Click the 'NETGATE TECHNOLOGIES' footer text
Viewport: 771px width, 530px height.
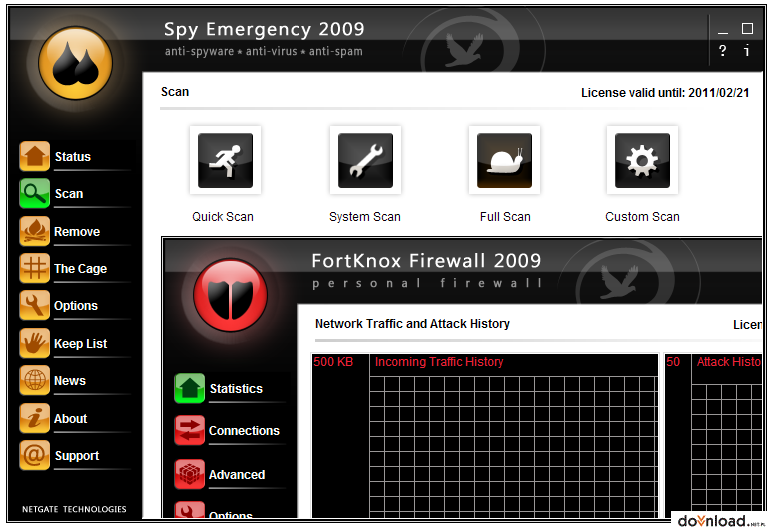(x=74, y=509)
